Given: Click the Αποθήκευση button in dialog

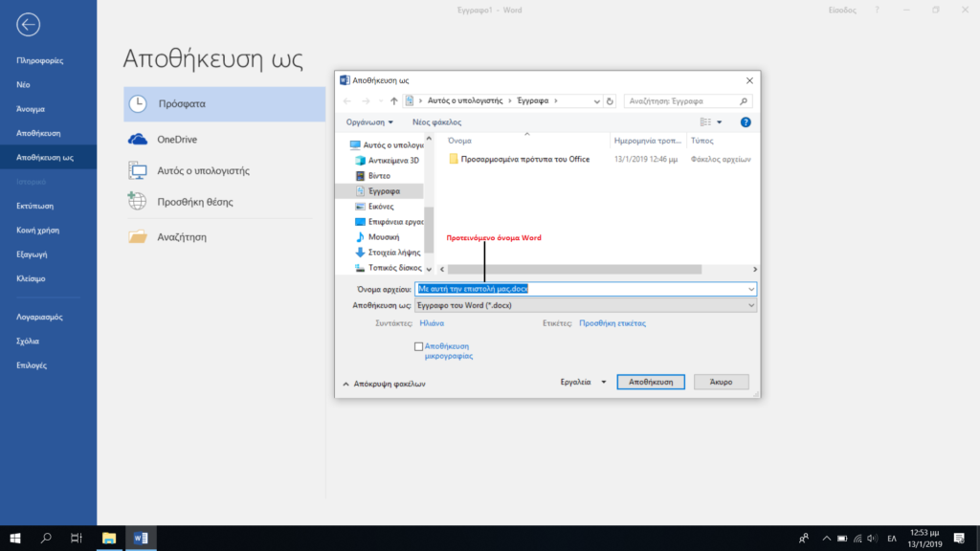Looking at the screenshot, I should pos(651,383).
